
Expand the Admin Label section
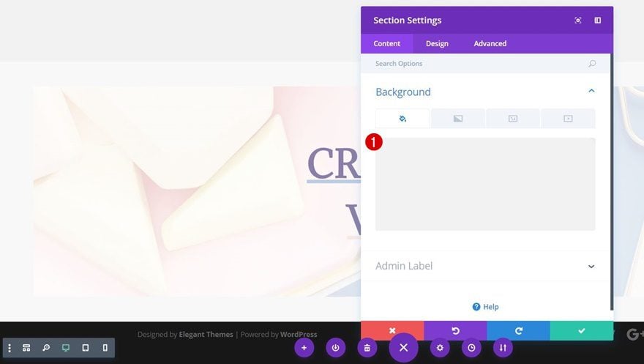(591, 266)
